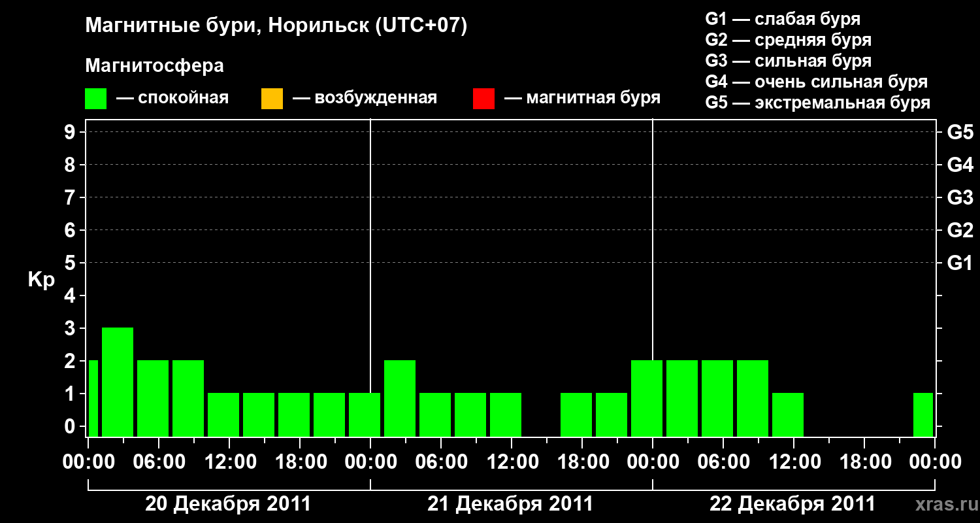This screenshot has height=523, width=980.
Task: Click the '7' tick on the Kp axis
Action: pos(71,197)
